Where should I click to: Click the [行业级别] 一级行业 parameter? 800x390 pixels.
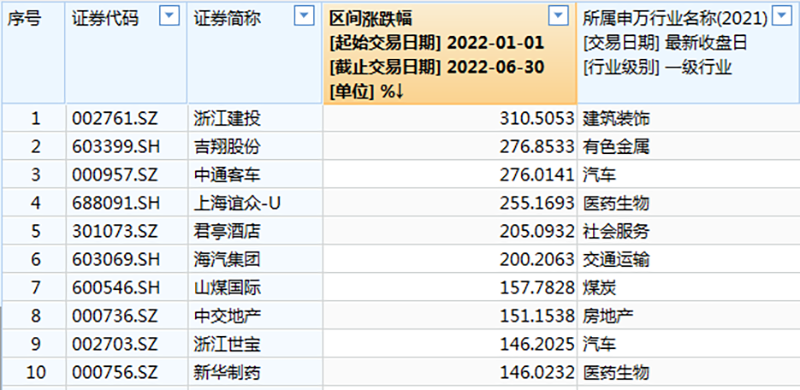tap(658, 67)
